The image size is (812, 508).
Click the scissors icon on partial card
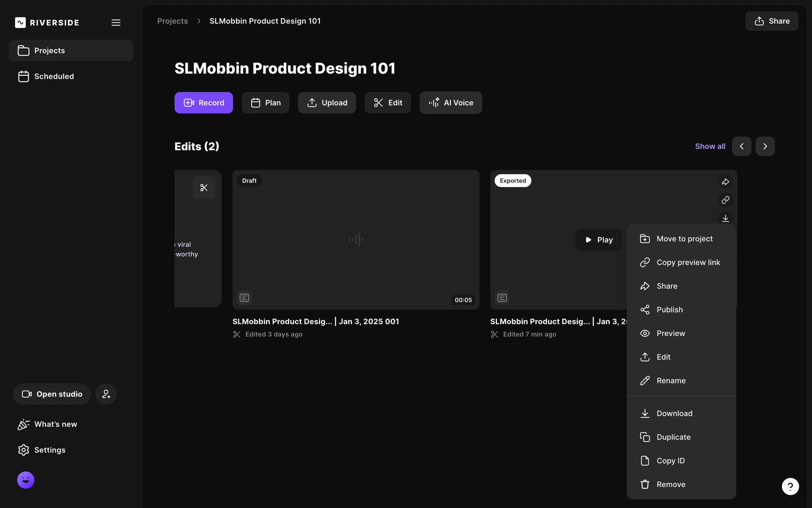(x=204, y=188)
